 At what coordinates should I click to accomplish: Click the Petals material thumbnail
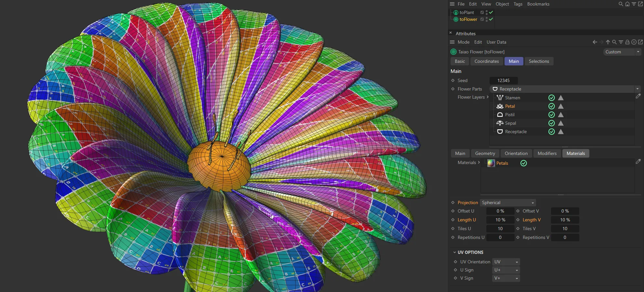point(491,163)
